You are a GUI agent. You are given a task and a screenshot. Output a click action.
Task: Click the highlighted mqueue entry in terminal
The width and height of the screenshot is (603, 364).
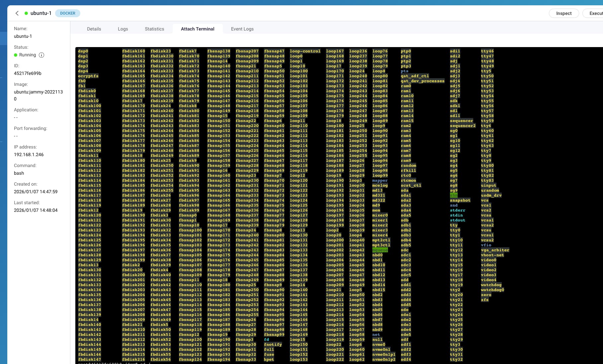click(x=380, y=250)
